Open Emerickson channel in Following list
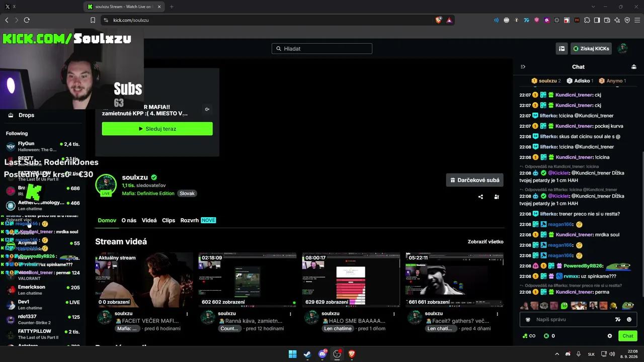The image size is (644, 362). coord(43,290)
